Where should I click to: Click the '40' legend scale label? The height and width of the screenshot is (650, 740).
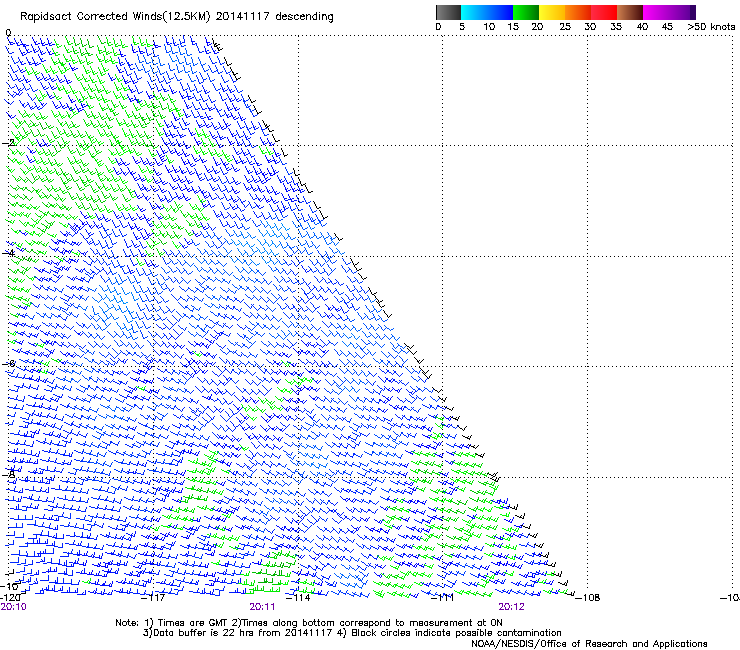point(642,27)
